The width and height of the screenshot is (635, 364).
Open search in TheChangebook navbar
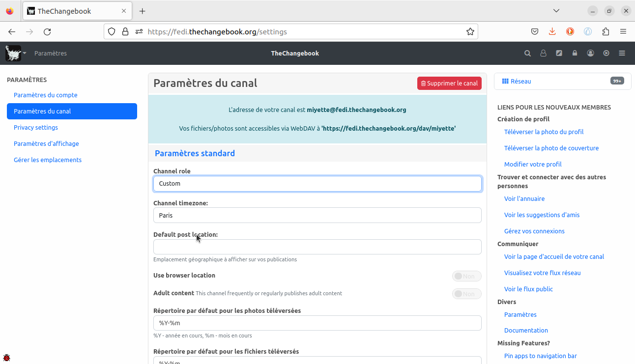point(527,54)
